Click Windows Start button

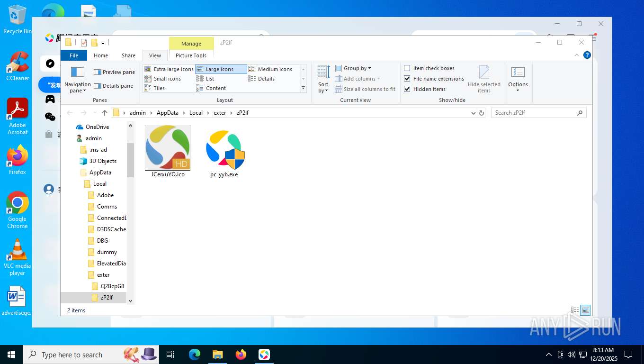click(x=11, y=355)
